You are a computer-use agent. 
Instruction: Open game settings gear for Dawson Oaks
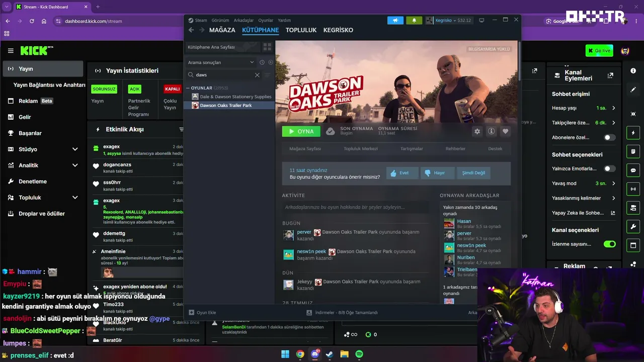[477, 131]
